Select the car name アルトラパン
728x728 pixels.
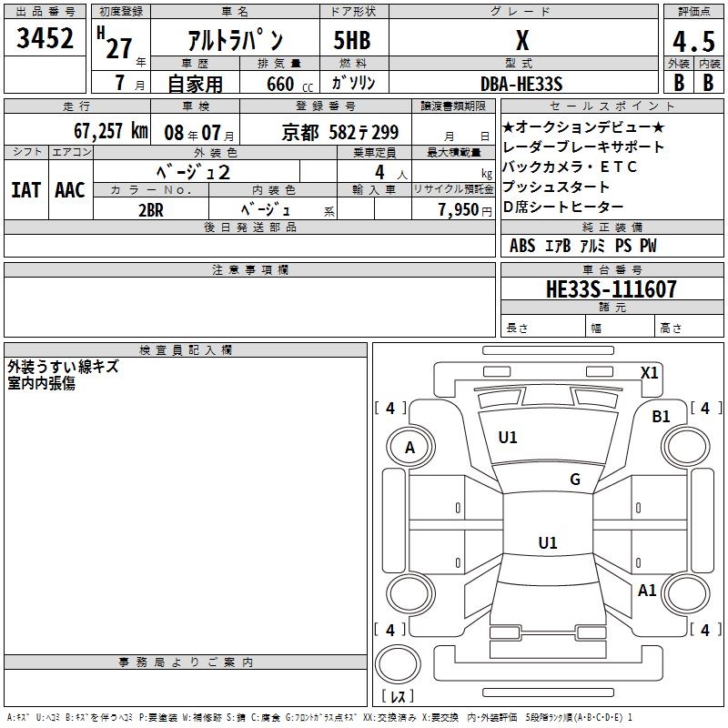[x=236, y=40]
